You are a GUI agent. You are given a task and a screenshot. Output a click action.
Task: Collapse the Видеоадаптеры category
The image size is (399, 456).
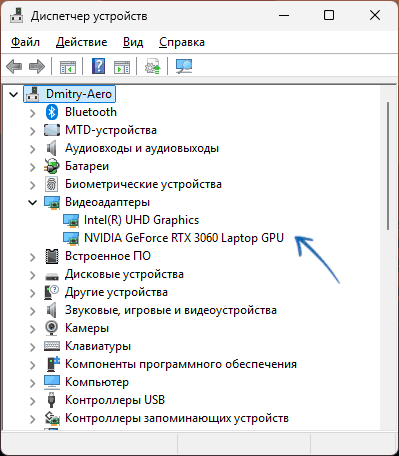point(32,202)
